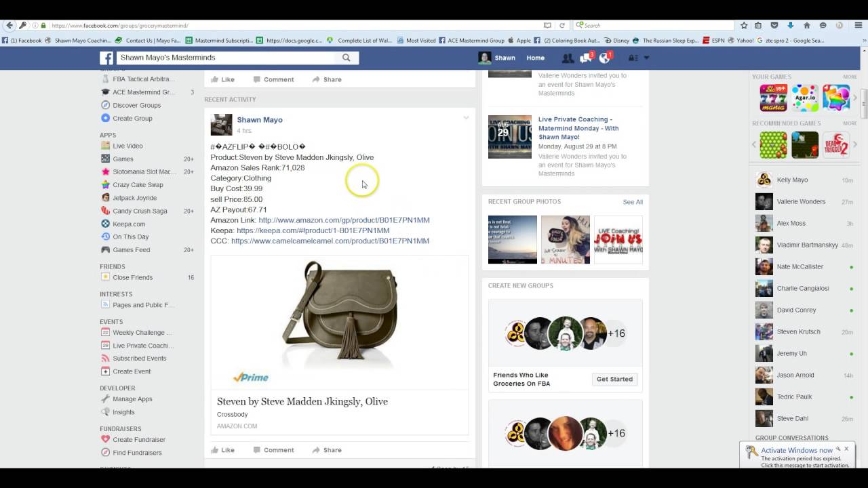Open Candy Crush Saga app
868x488 pixels.
134,211
